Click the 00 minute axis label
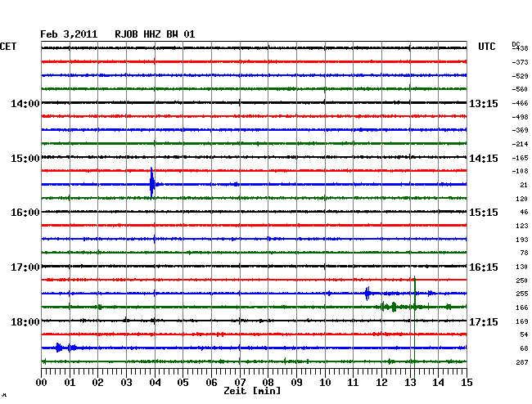This screenshot has height=404, width=532. pyautogui.click(x=42, y=383)
